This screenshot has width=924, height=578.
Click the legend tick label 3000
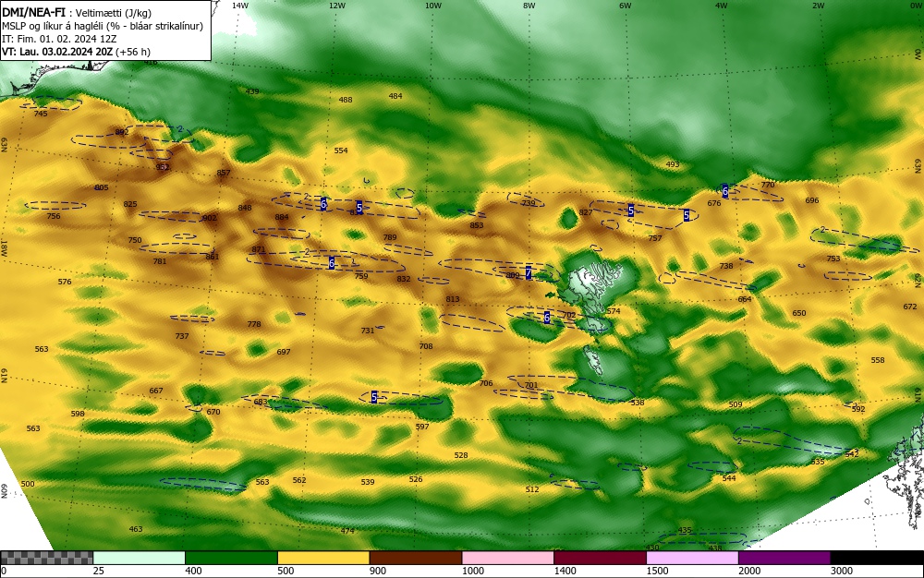842,571
